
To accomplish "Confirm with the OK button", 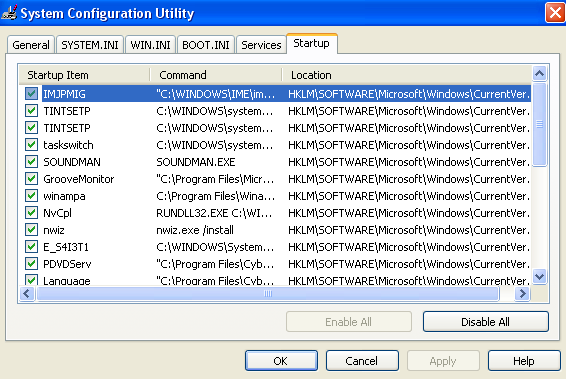I will coord(281,361).
